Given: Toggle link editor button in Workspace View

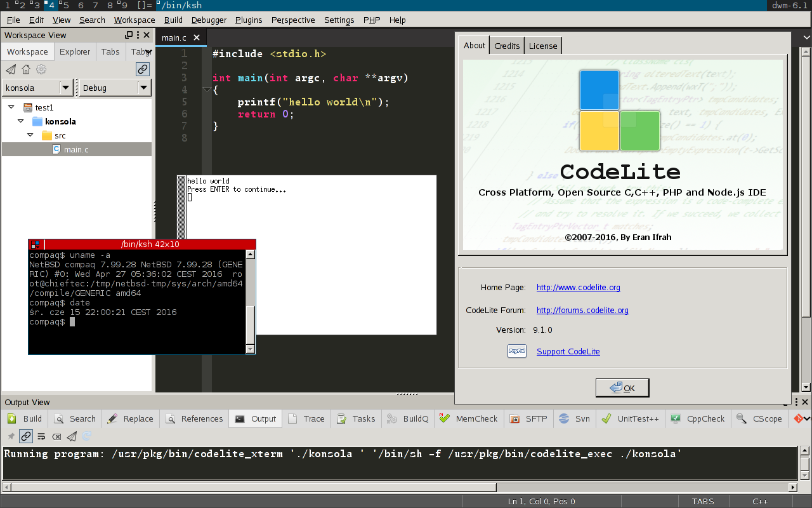Looking at the screenshot, I should pyautogui.click(x=143, y=69).
